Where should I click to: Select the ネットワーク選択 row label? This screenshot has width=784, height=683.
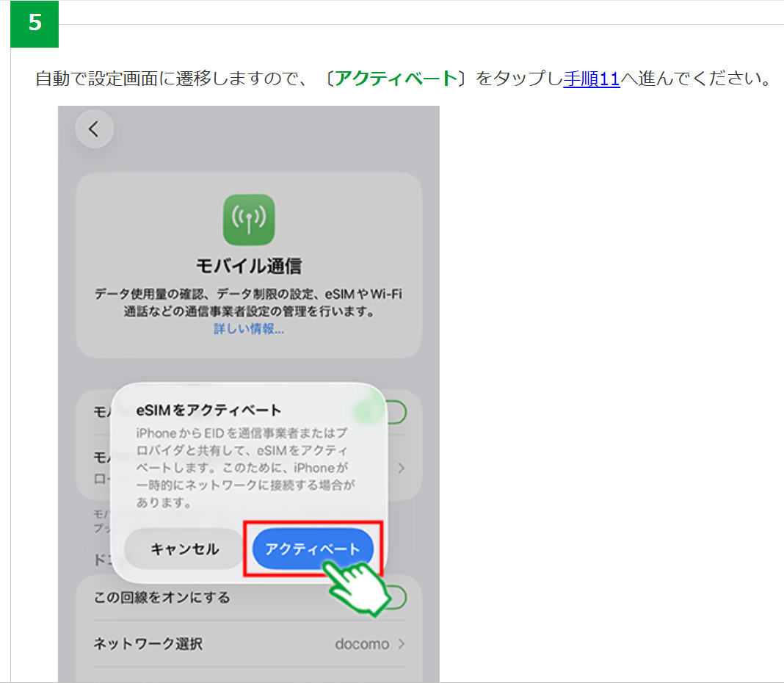tap(148, 644)
